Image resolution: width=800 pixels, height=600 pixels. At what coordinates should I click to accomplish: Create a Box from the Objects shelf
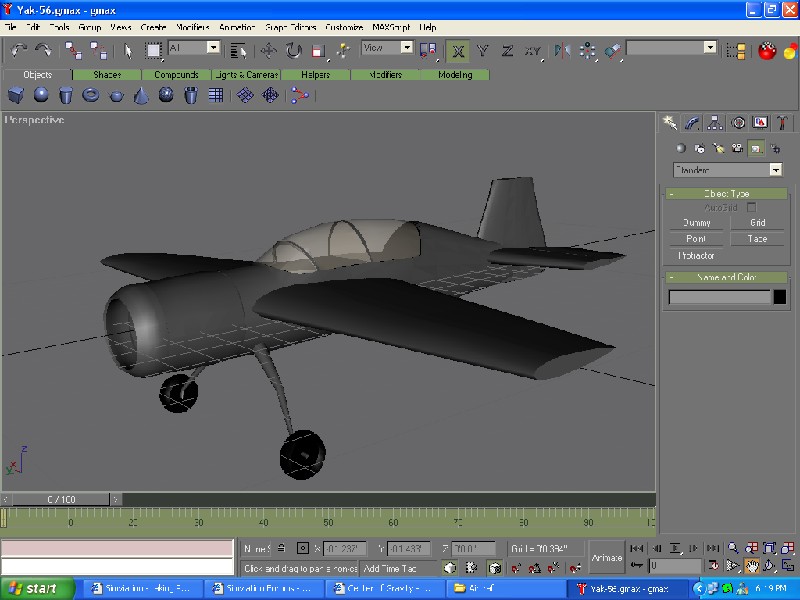[16, 95]
